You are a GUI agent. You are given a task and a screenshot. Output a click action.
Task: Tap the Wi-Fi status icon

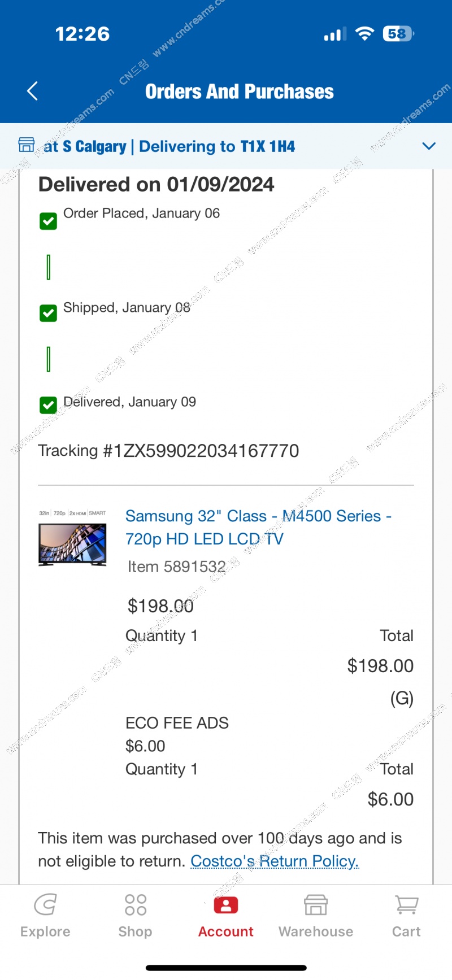click(364, 34)
